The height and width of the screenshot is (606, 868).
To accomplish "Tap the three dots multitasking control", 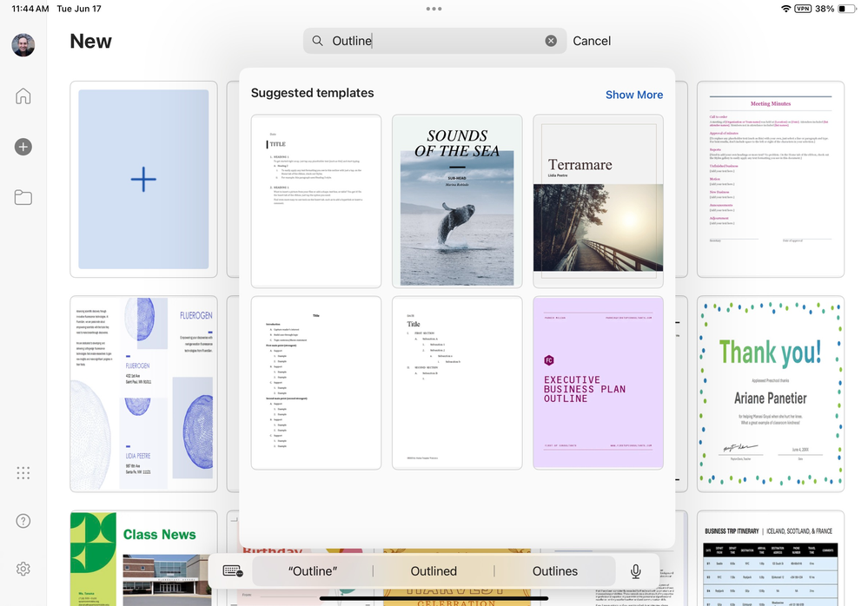I will click(x=434, y=9).
